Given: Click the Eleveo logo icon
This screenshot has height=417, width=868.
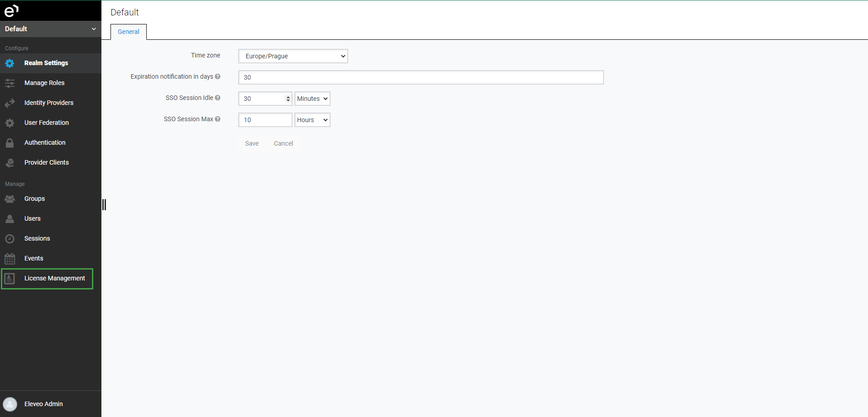Looking at the screenshot, I should point(11,10).
